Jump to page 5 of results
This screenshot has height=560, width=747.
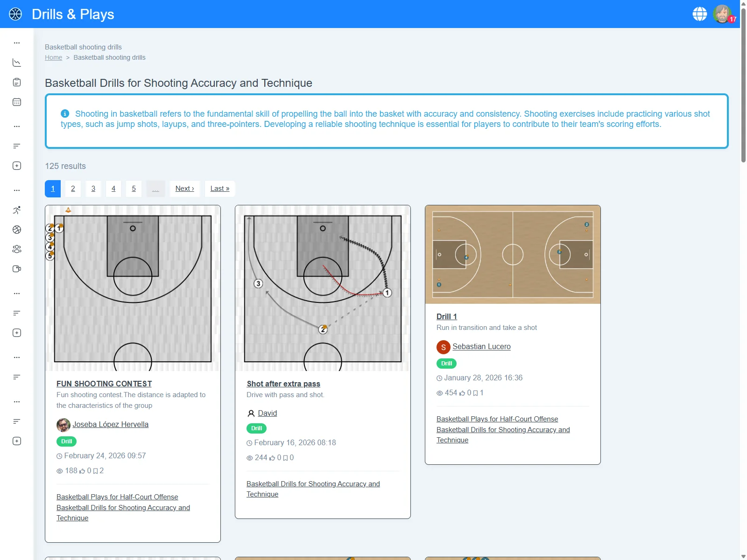click(134, 189)
